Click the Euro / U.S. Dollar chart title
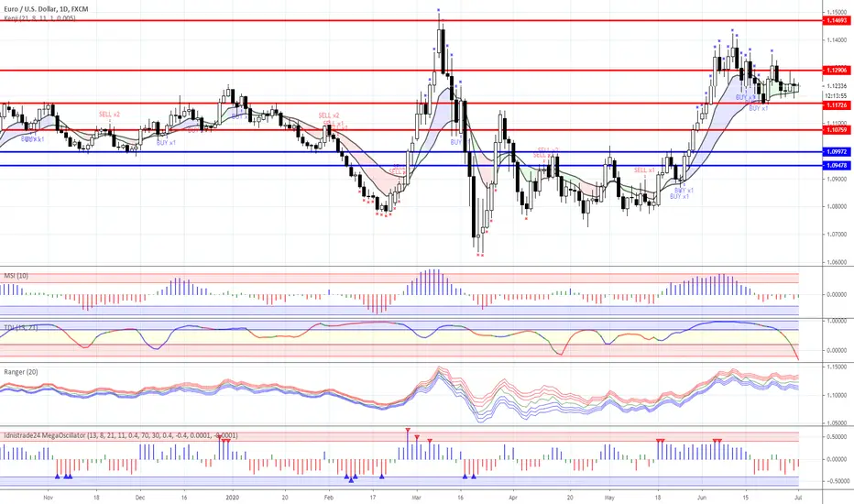 coord(46,9)
